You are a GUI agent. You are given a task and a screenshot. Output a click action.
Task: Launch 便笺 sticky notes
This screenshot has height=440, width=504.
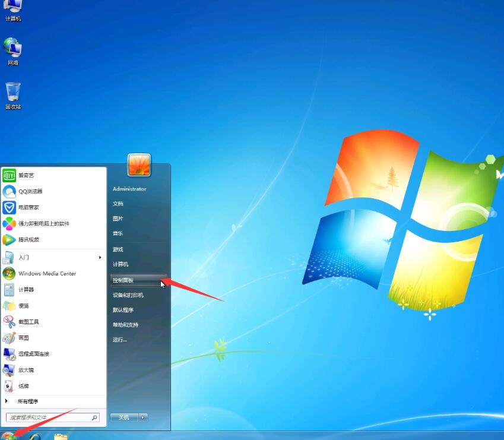click(53, 306)
